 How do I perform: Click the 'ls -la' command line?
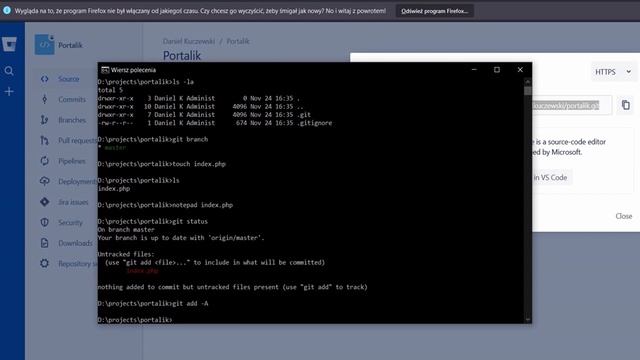point(146,82)
